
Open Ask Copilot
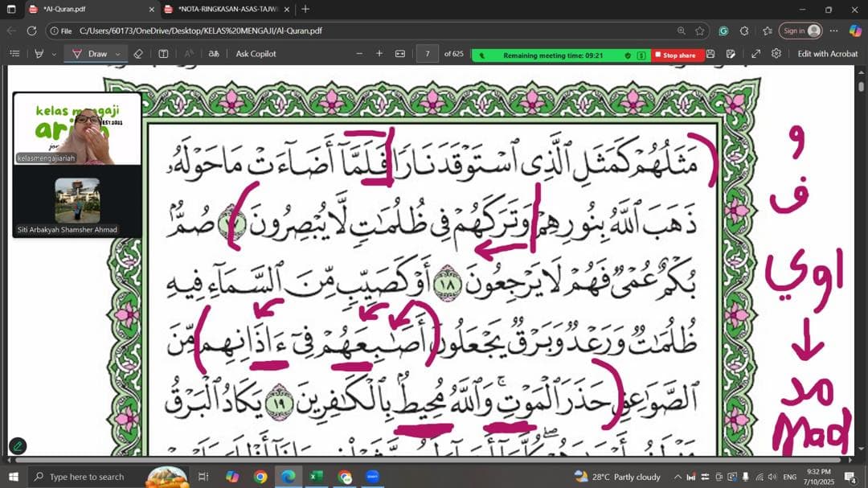[x=256, y=54]
